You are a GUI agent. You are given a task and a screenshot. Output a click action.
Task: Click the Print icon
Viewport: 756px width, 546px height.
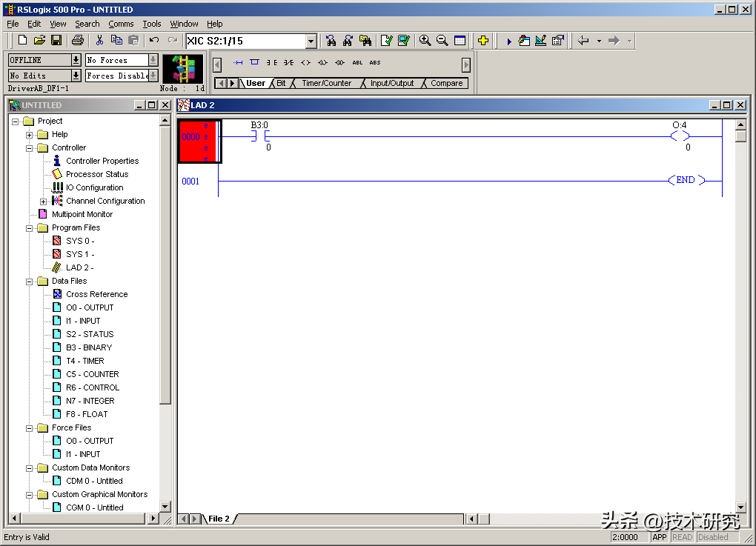coord(78,41)
